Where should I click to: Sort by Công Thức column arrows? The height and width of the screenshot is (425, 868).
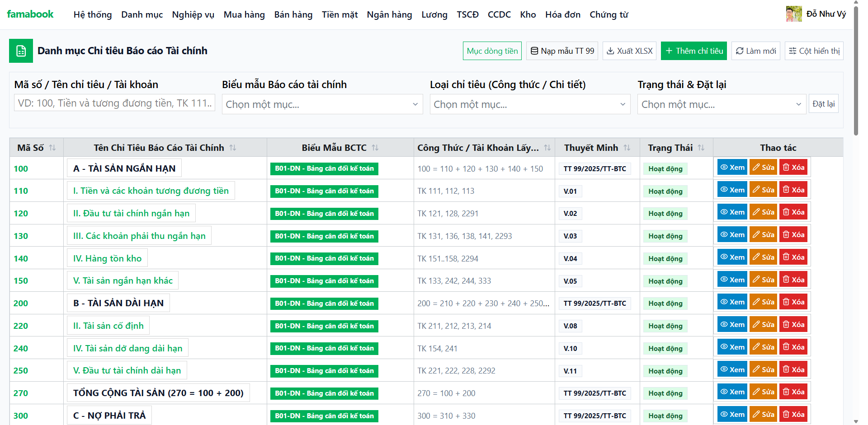(547, 148)
